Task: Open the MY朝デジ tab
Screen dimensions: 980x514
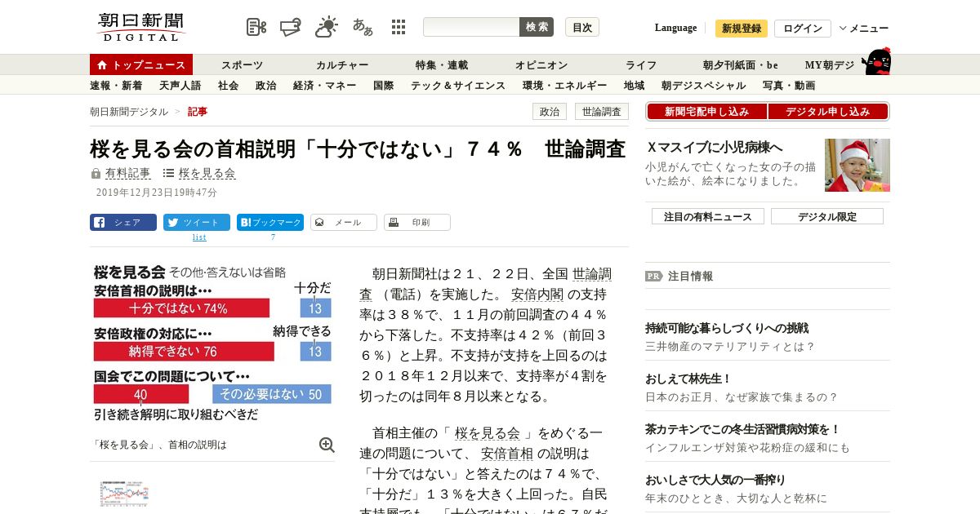Action: [x=830, y=65]
